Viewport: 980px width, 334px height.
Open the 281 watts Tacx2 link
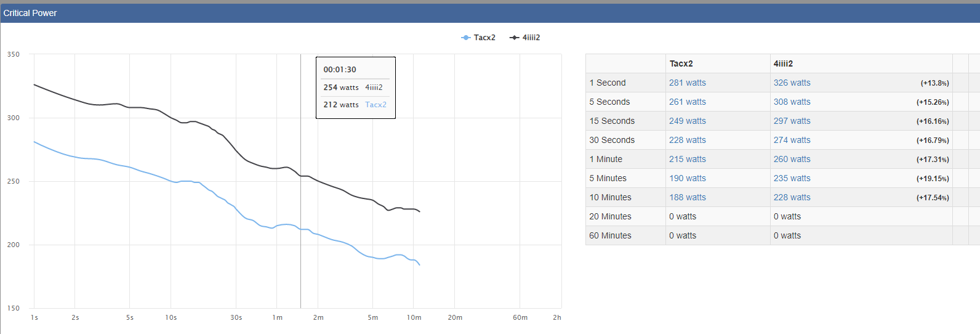coord(687,83)
